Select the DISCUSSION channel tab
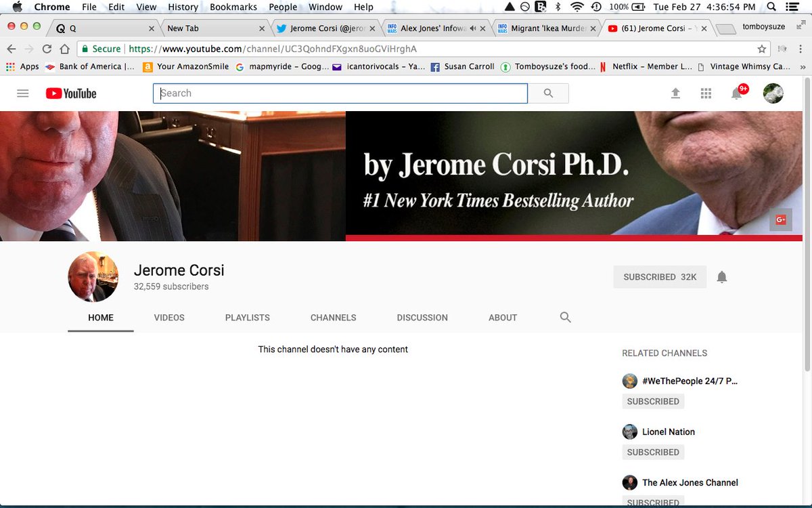812x508 pixels. [422, 318]
